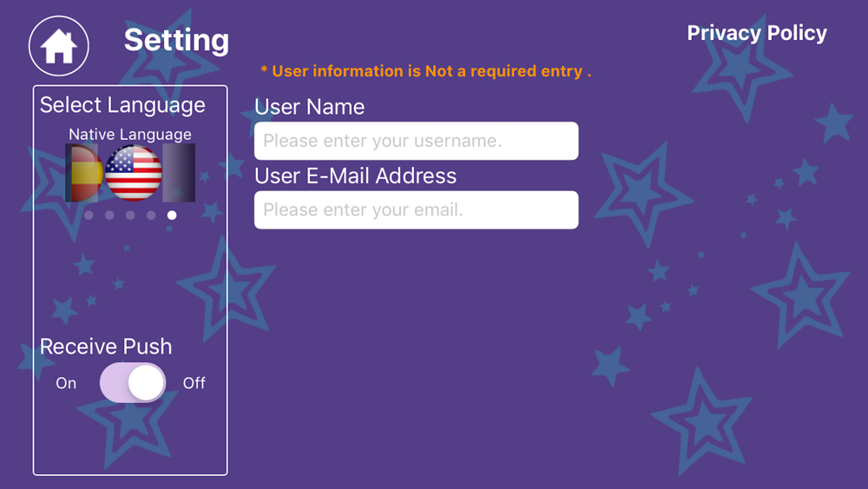This screenshot has height=489, width=868.
Task: Select the fourth language page dot
Action: (151, 215)
